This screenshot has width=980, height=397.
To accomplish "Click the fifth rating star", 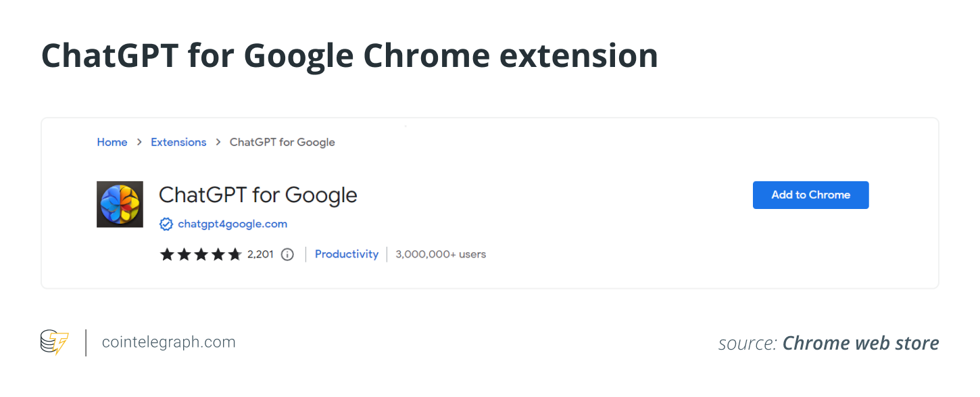I will (x=235, y=254).
